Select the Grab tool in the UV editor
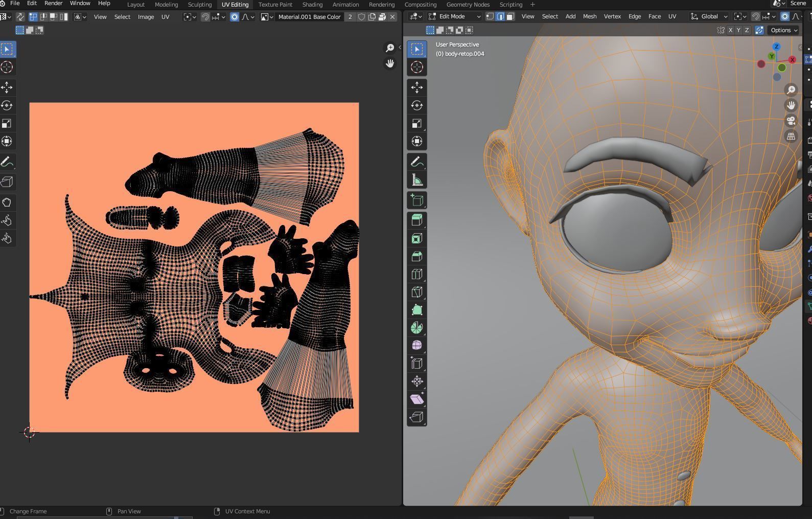812x519 pixels. [7, 202]
